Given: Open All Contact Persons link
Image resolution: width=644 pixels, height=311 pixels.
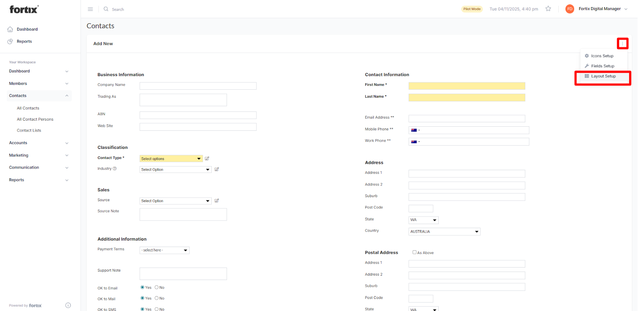Looking at the screenshot, I should (x=35, y=119).
